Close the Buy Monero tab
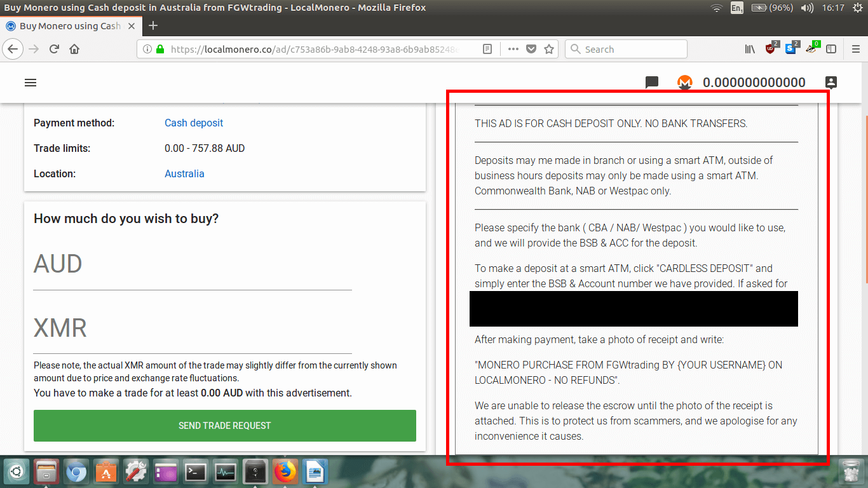Viewport: 868px width, 488px height. 130,26
